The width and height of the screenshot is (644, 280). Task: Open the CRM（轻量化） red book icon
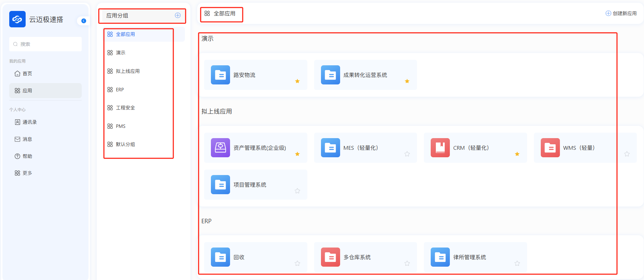[x=440, y=148]
